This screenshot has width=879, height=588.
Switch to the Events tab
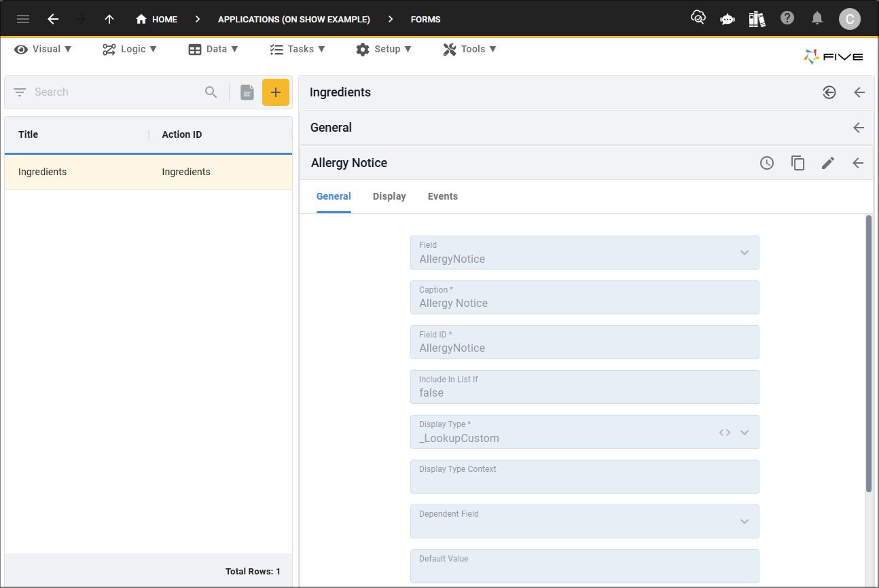[443, 196]
